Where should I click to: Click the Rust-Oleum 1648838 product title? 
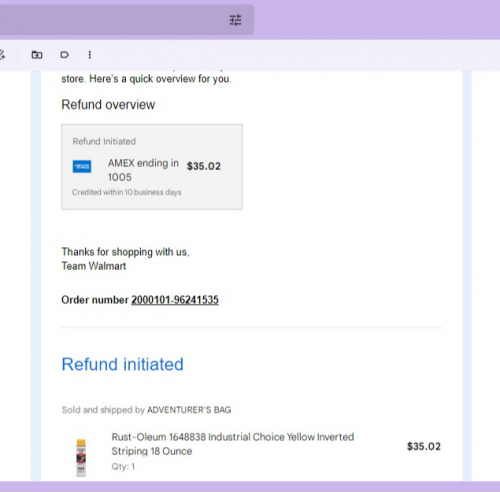click(x=233, y=444)
